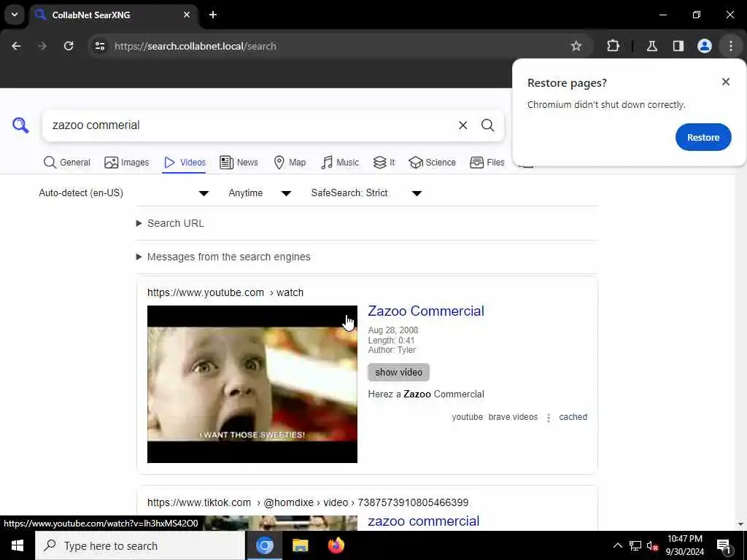Submit search with magnifier button
This screenshot has width=747, height=560.
pyautogui.click(x=487, y=125)
